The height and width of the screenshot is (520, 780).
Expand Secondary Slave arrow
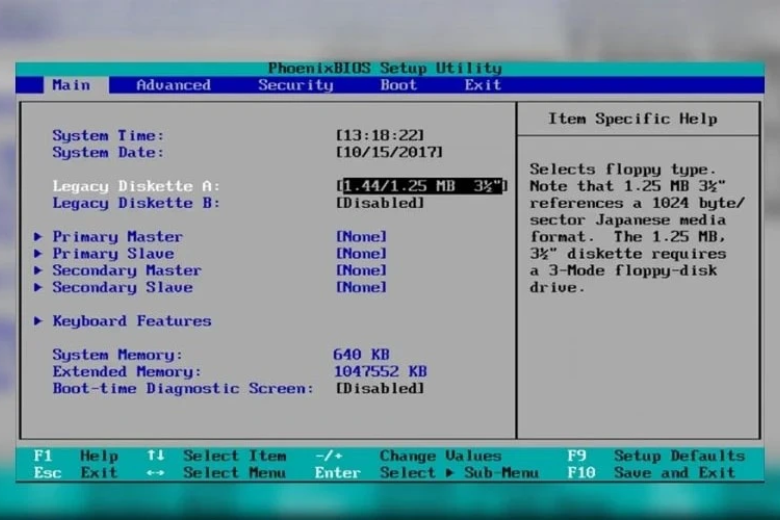(38, 288)
